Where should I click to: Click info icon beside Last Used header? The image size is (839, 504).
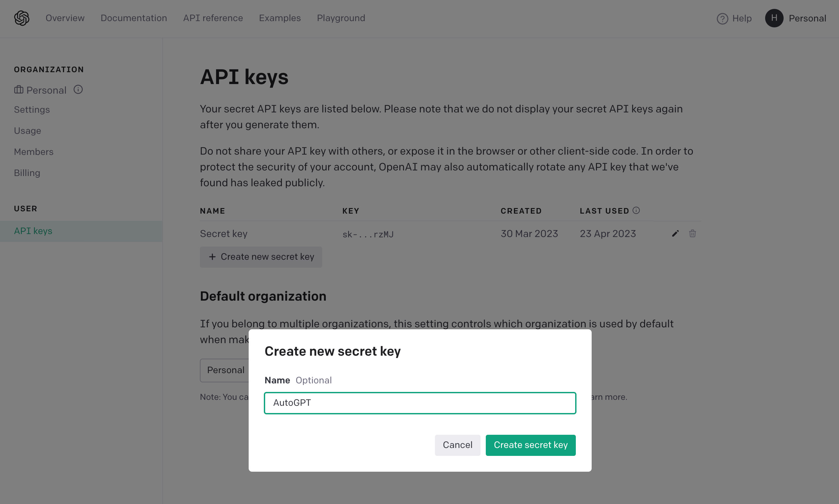(636, 211)
